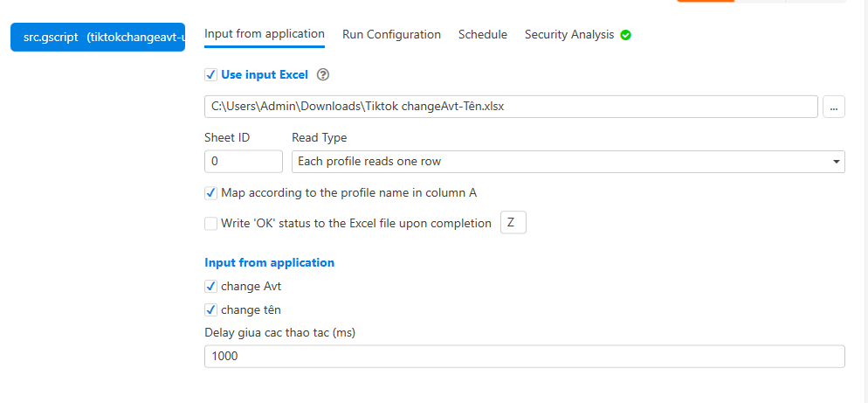Toggle the change Avt checkbox
The image size is (868, 403).
coord(210,287)
